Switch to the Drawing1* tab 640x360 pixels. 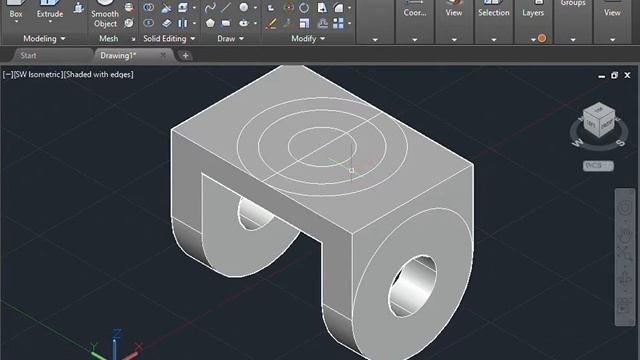coord(118,56)
